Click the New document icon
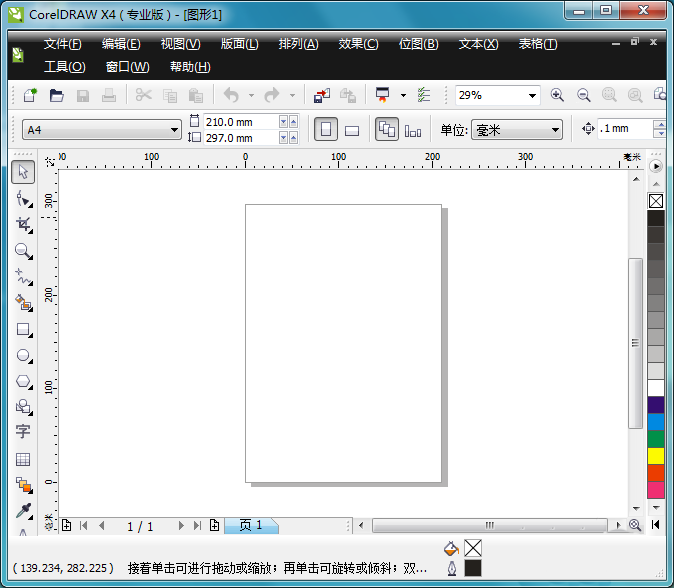Screen dimensions: 674x588 [x=30, y=96]
